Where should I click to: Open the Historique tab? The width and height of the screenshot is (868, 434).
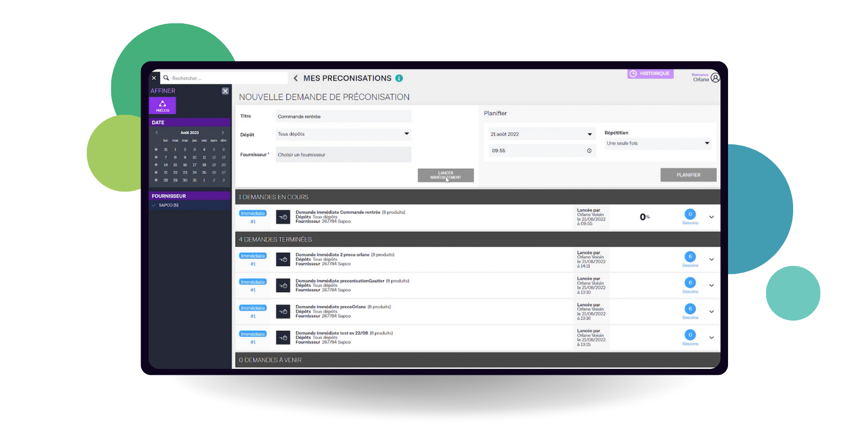tap(650, 74)
